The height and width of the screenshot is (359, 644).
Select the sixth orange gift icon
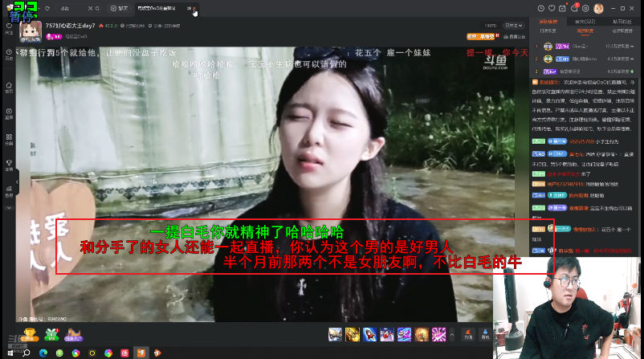[x=422, y=334]
